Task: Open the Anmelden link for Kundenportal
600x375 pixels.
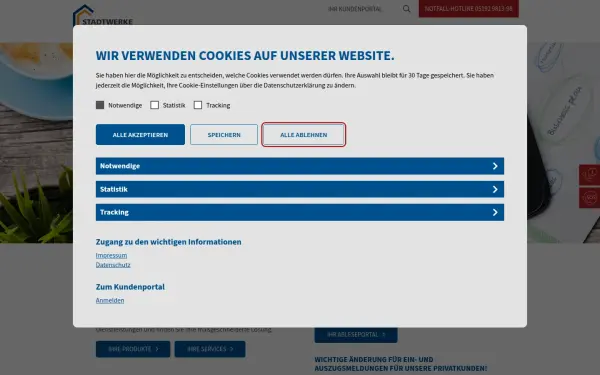Action: coord(110,300)
